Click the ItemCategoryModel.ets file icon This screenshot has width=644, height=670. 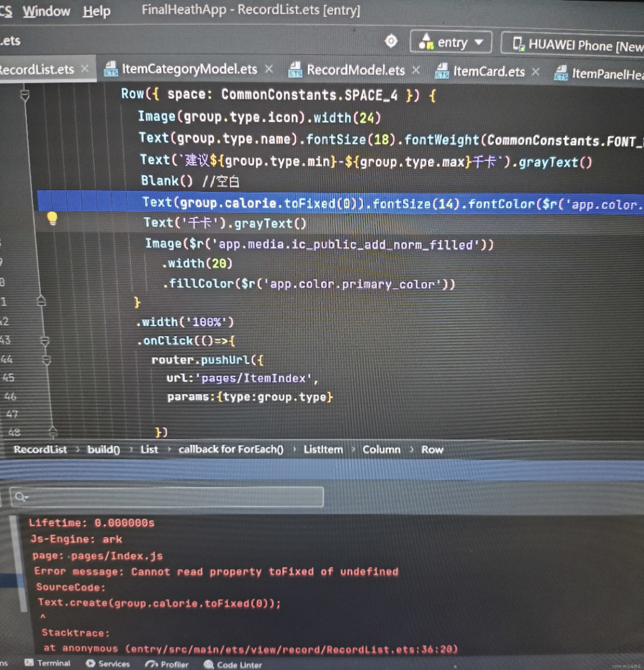[x=111, y=69]
